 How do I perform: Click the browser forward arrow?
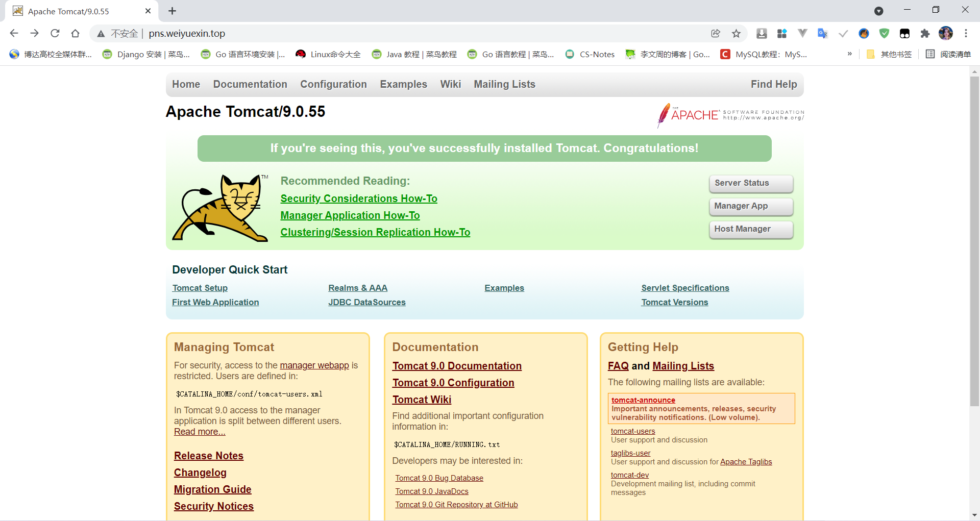34,33
